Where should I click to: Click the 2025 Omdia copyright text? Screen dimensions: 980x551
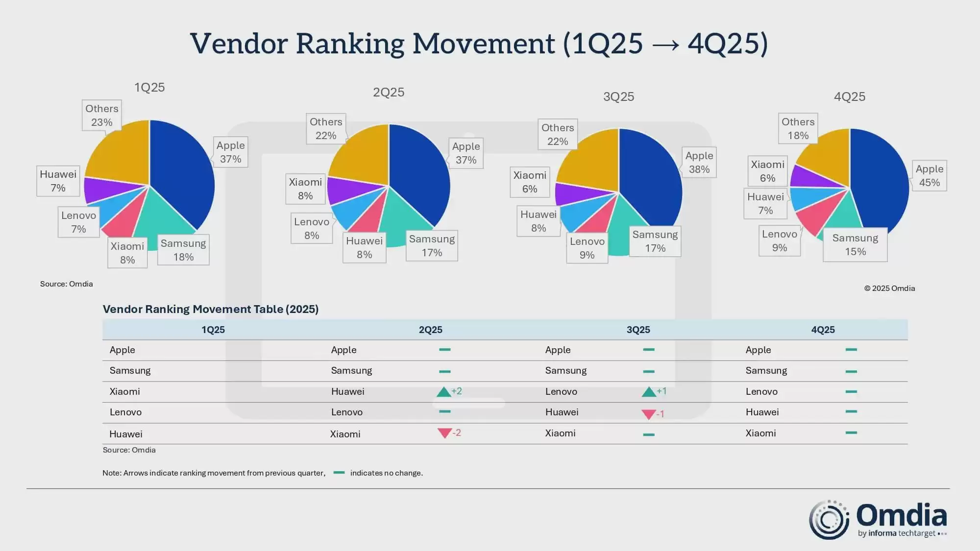coord(889,288)
